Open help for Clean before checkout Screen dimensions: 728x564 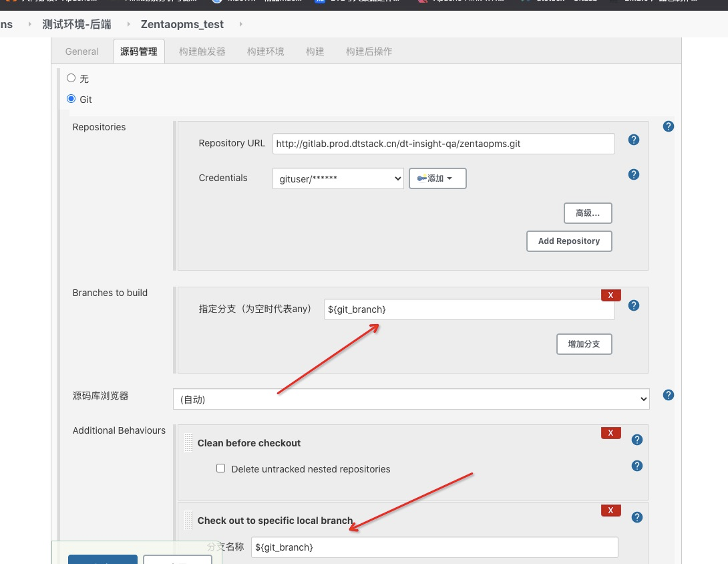pyautogui.click(x=637, y=440)
